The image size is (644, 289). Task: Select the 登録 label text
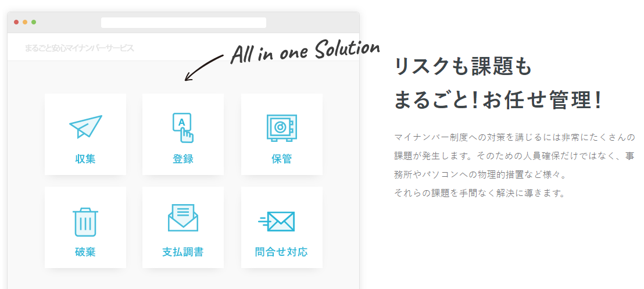click(183, 159)
